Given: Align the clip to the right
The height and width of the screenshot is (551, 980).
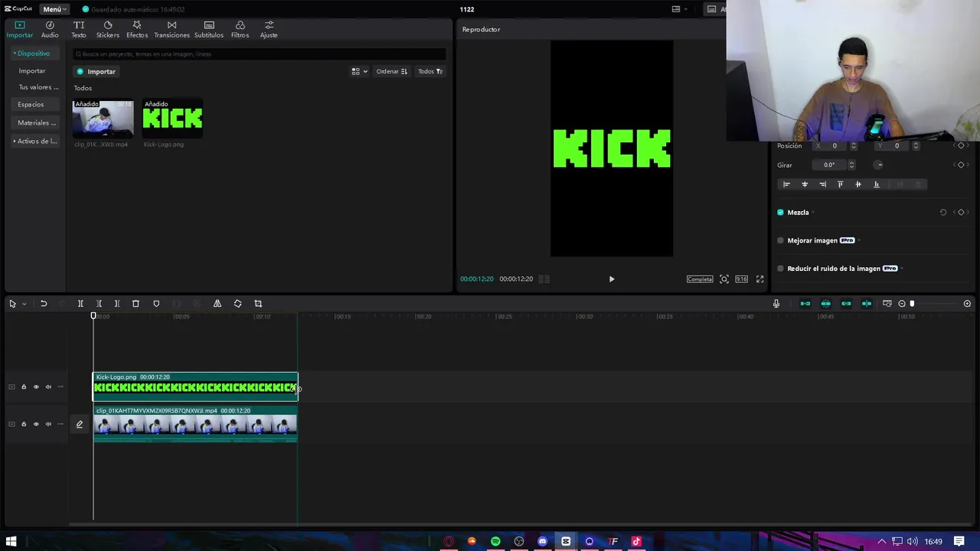Looking at the screenshot, I should 822,184.
